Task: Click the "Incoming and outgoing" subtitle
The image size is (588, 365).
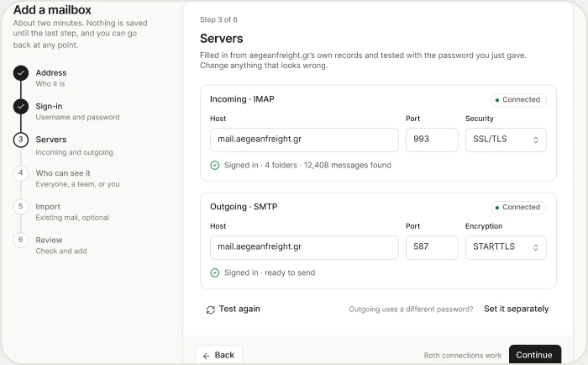Action: (74, 152)
